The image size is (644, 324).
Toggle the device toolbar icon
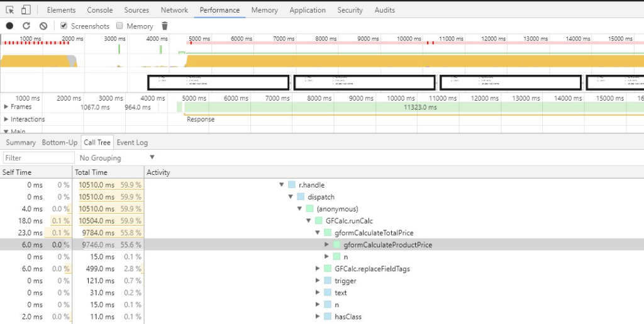pyautogui.click(x=26, y=10)
